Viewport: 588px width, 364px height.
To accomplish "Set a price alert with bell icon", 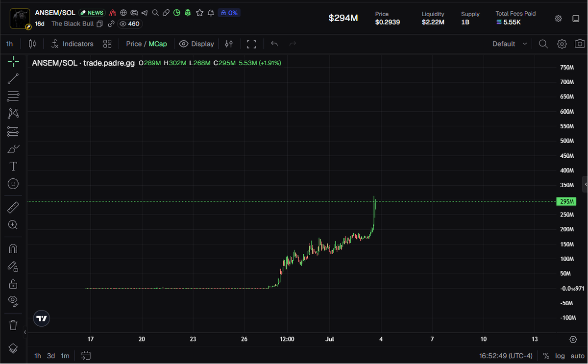I will (x=211, y=13).
